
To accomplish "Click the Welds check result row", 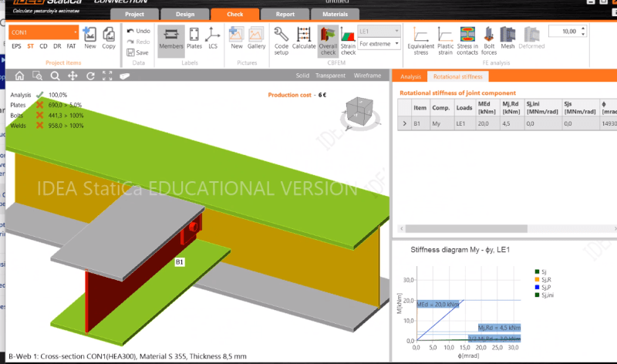I will pyautogui.click(x=46, y=126).
